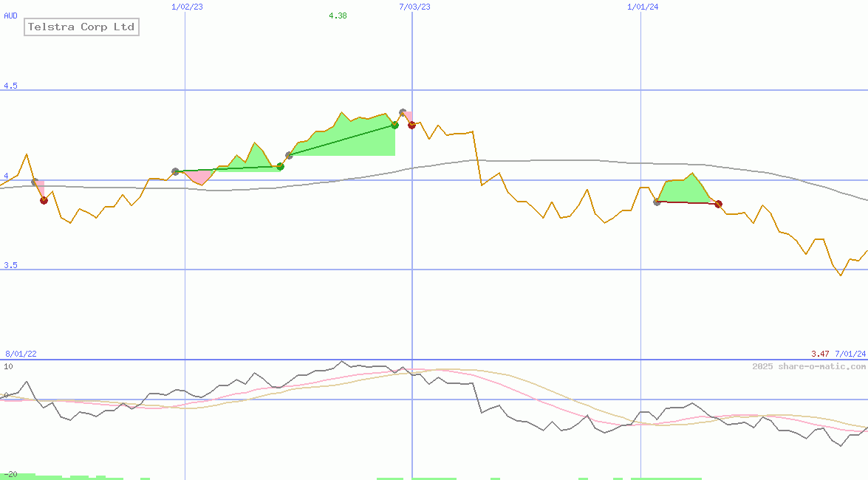Click the 3.5 price axis label
Viewport: 868px width, 480px height.
point(10,265)
